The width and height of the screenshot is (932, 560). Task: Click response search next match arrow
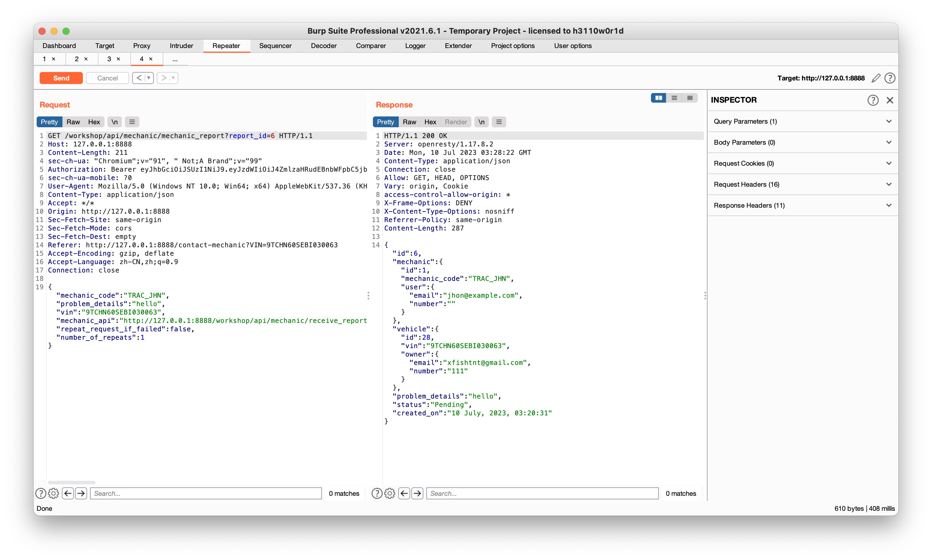417,493
